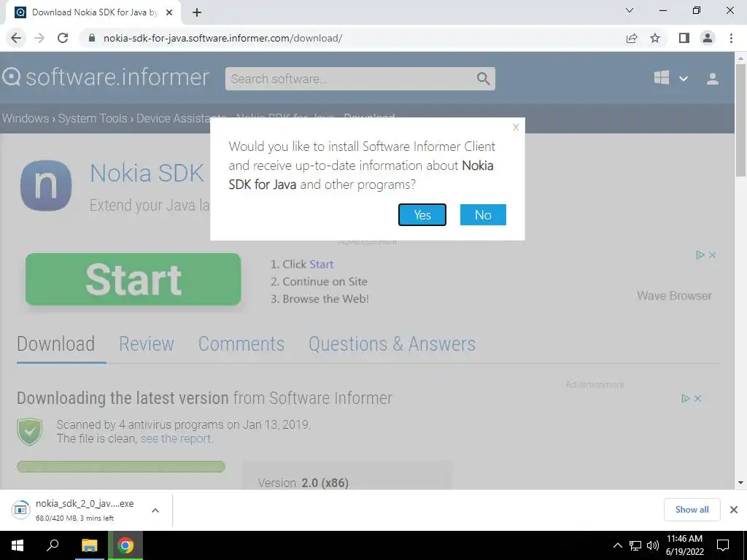Share this page icon in address bar
The height and width of the screenshot is (560, 747).
point(632,38)
